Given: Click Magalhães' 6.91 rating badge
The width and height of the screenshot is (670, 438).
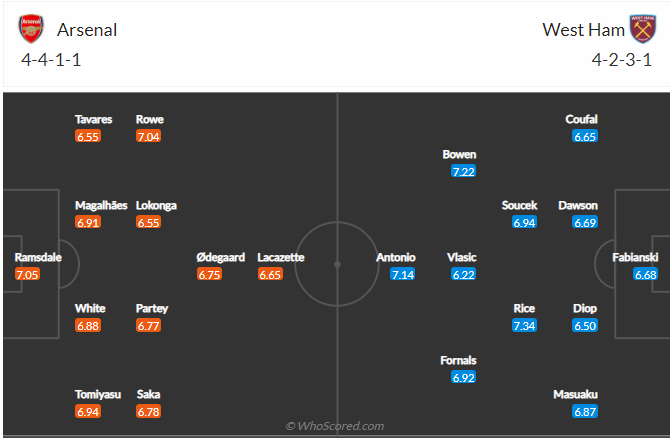Looking at the screenshot, I should (88, 223).
